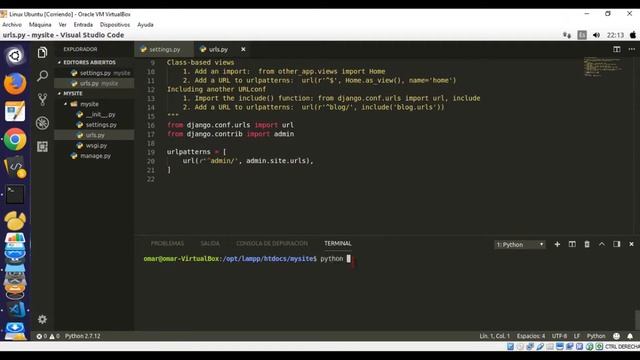Open the Dispositivos menu in VirtualBox

pos(115,25)
